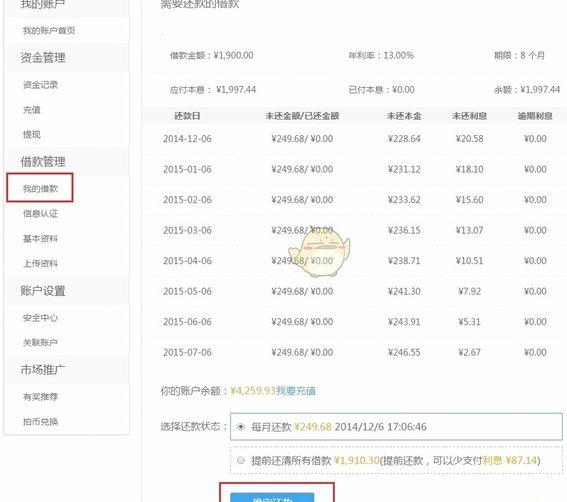The width and height of the screenshot is (567, 502).
Task: Click the 2014-12-06 repayment date
Action: click(x=187, y=139)
